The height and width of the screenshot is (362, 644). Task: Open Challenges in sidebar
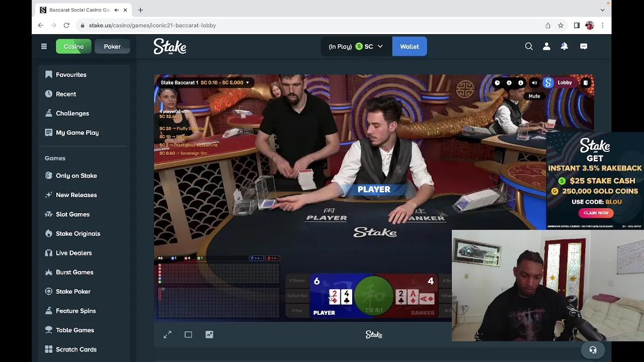tap(72, 113)
